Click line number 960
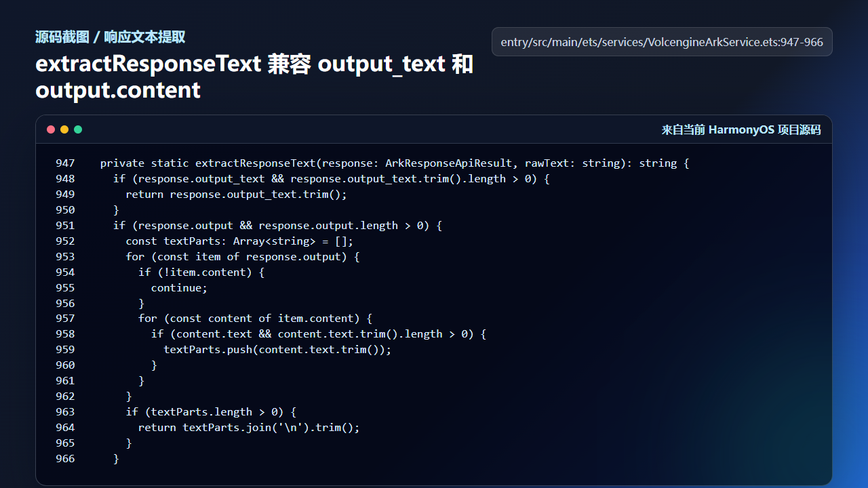Viewport: 868px width, 488px height. pyautogui.click(x=66, y=365)
